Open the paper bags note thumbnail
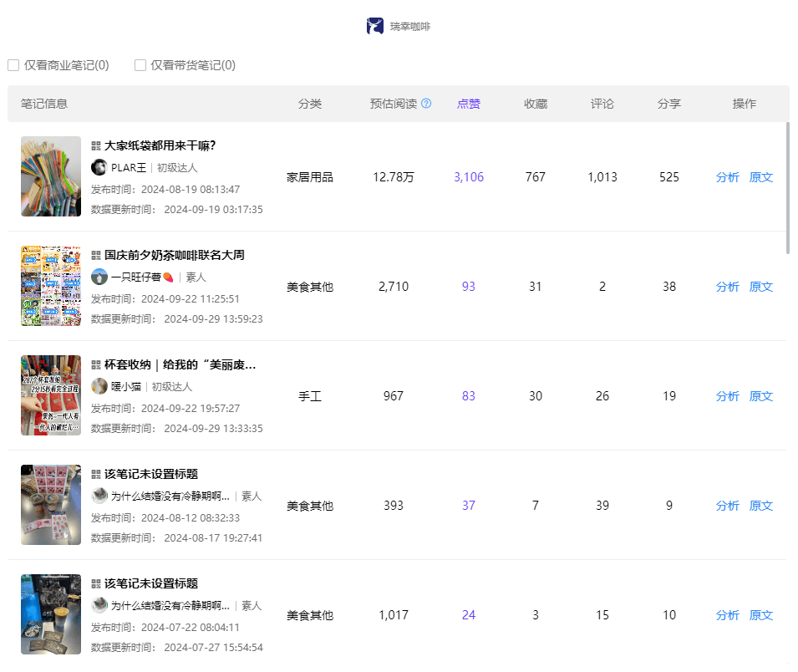 click(x=51, y=176)
